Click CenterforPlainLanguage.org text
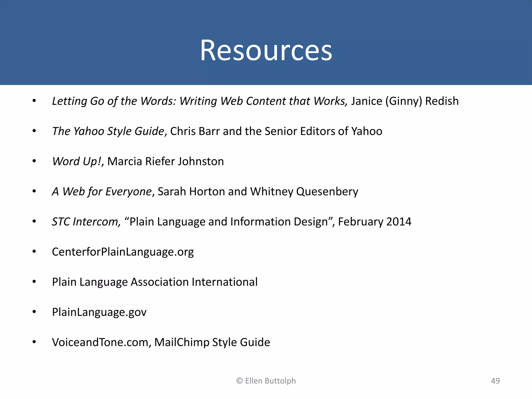Image resolution: width=532 pixels, height=399 pixels. [123, 252]
